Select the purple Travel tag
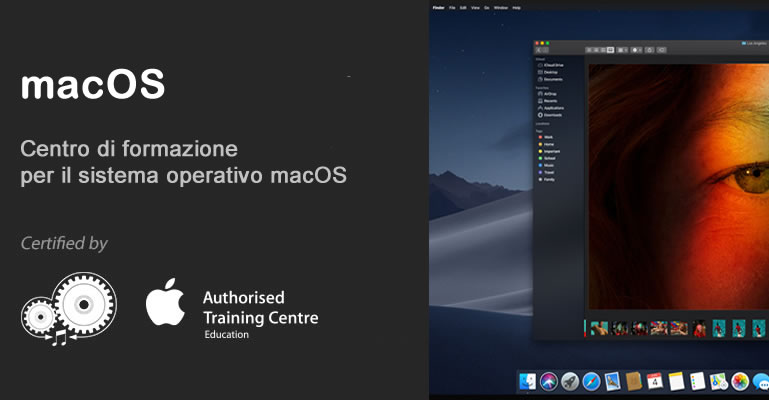769x400 pixels. point(546,173)
